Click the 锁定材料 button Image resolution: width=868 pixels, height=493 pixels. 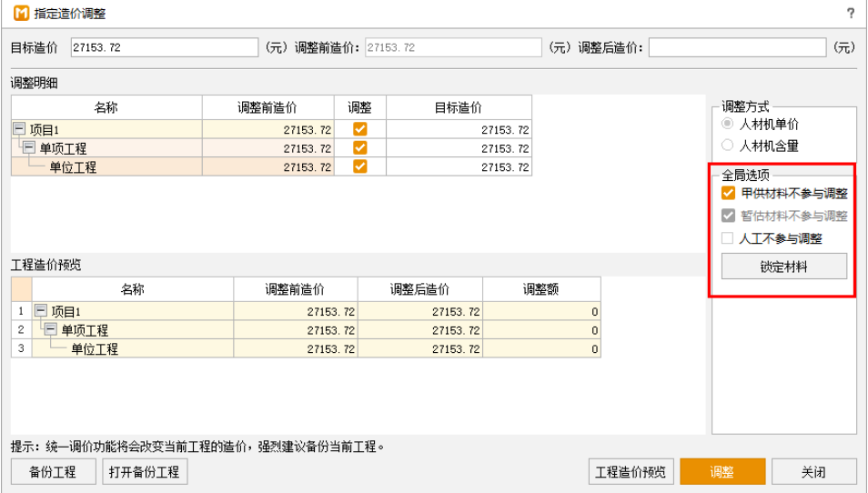point(783,267)
